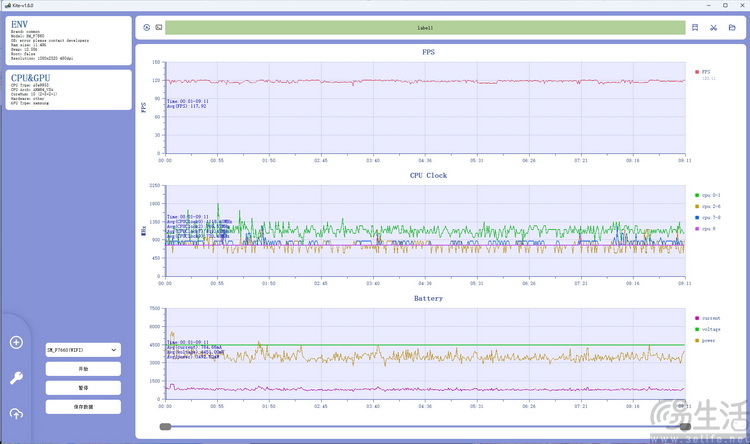750x444 pixels.
Task: Click the right handle of time range slider
Action: [685, 427]
